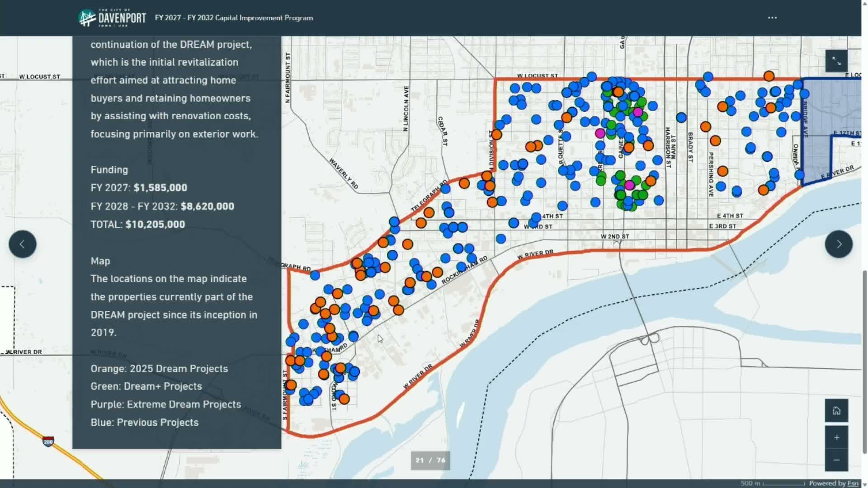Expand the map to fullscreen
Viewport: 868px width, 488px height.
pyautogui.click(x=837, y=61)
